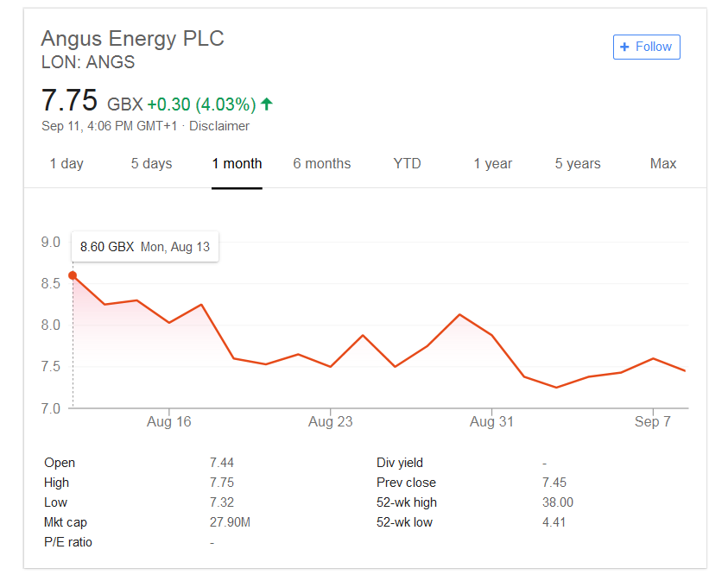Screen dimensions: 728x581
Task: Click the High value 7.75
Action: (x=221, y=483)
